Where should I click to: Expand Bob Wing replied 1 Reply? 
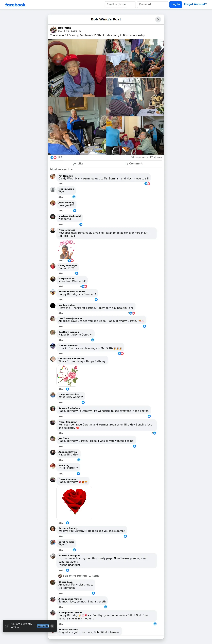pos(79,575)
